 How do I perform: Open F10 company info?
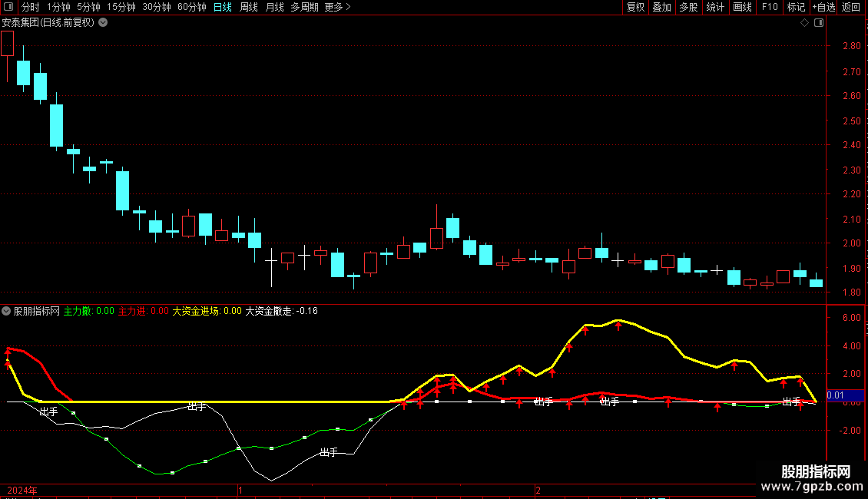(770, 7)
